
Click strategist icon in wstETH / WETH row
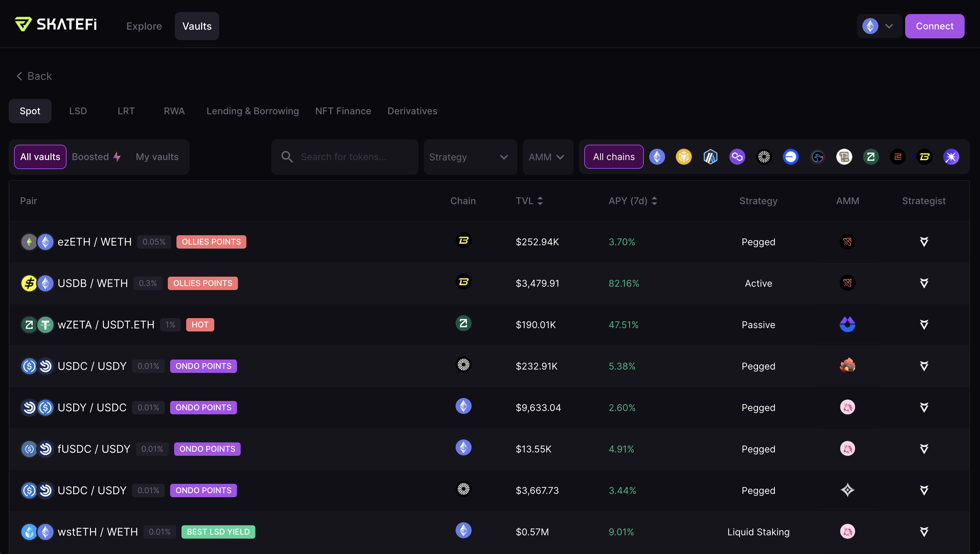(x=924, y=532)
